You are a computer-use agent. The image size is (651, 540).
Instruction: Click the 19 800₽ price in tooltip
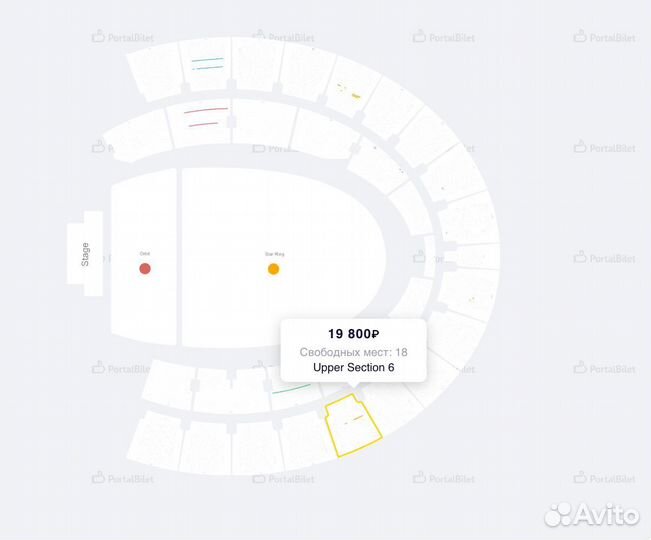(353, 333)
